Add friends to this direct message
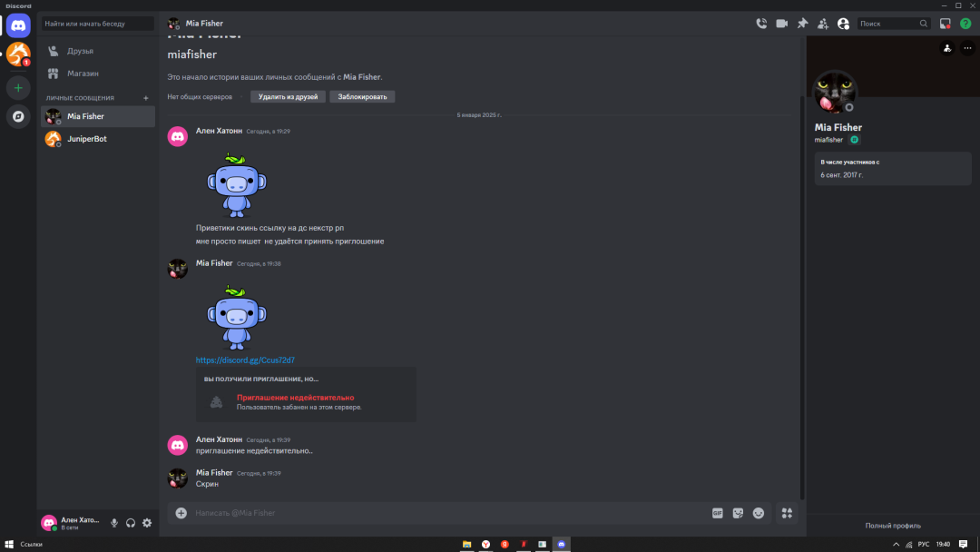Viewport: 980px width, 552px height. click(x=823, y=24)
